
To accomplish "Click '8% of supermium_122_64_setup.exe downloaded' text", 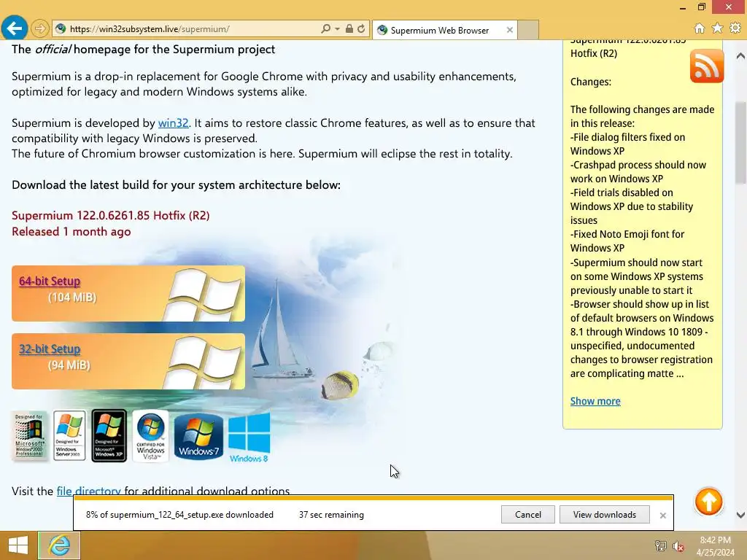I will coord(179,514).
